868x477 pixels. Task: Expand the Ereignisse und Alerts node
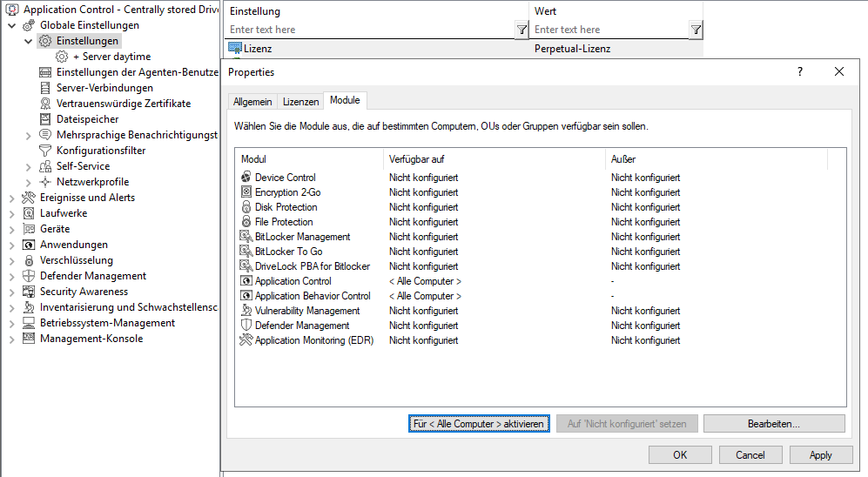(x=12, y=198)
